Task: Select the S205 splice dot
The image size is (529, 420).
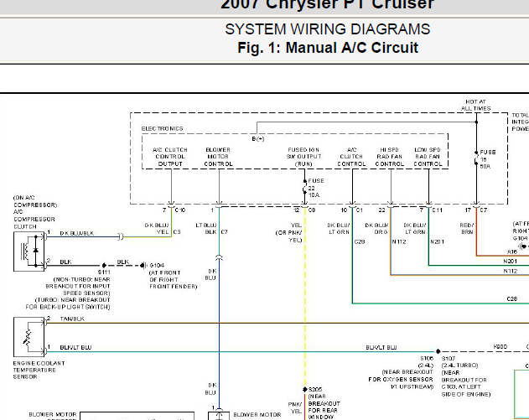Action: (x=305, y=389)
